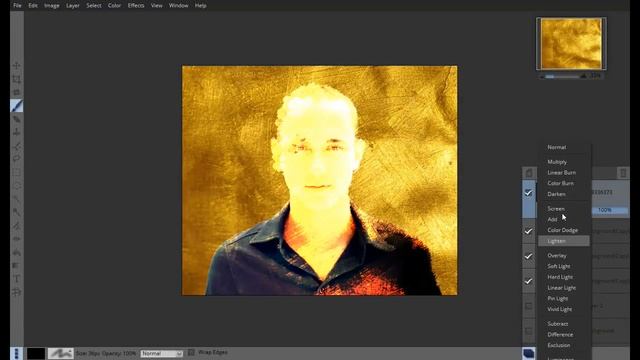Click the navigator zoom slider
Viewport: 640px width, 360px height.
pos(562,76)
